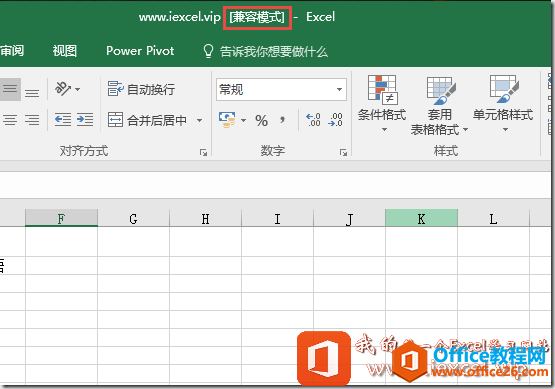
Task: Apply bottom align to cell
Action: coord(32,93)
